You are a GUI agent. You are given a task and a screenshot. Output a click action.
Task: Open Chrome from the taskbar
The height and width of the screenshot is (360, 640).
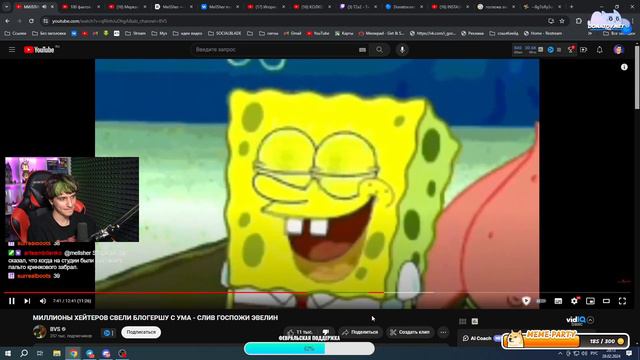pos(73,353)
